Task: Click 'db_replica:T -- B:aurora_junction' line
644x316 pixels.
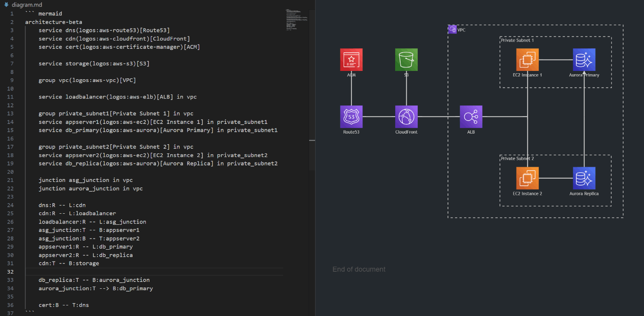Action: (x=94, y=280)
